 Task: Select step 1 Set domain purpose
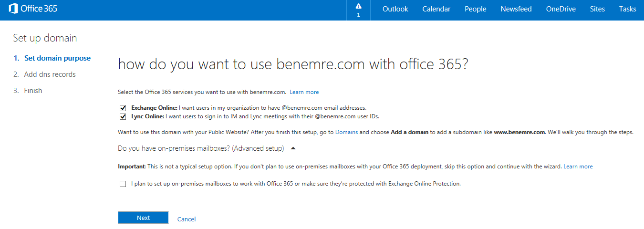(x=52, y=58)
